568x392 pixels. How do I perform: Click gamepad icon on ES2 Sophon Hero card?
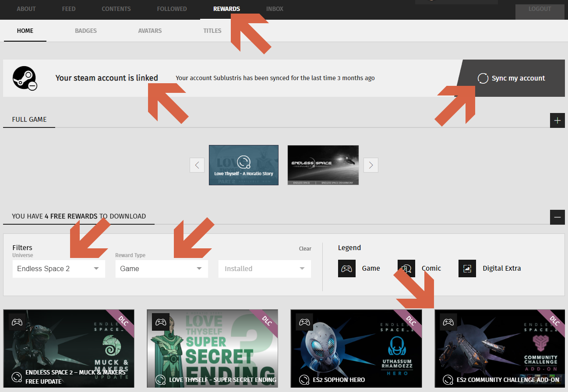pos(304,322)
